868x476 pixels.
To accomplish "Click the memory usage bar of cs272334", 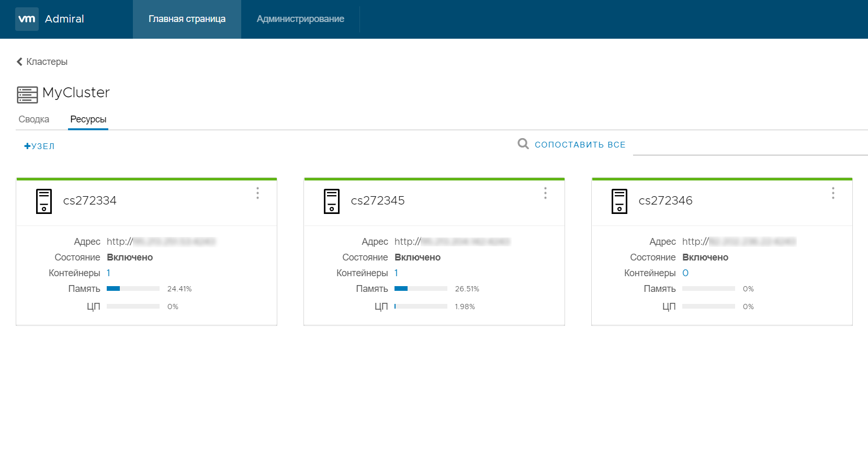I will (133, 288).
